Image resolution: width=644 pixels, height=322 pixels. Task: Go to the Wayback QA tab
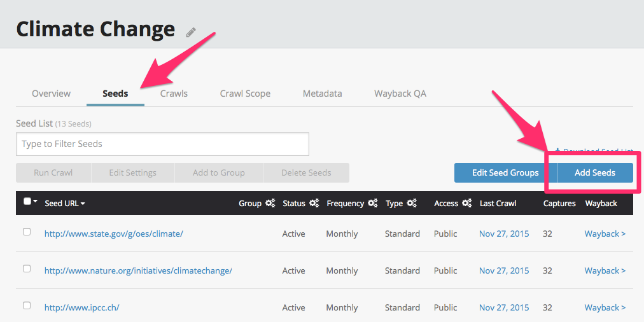click(400, 94)
